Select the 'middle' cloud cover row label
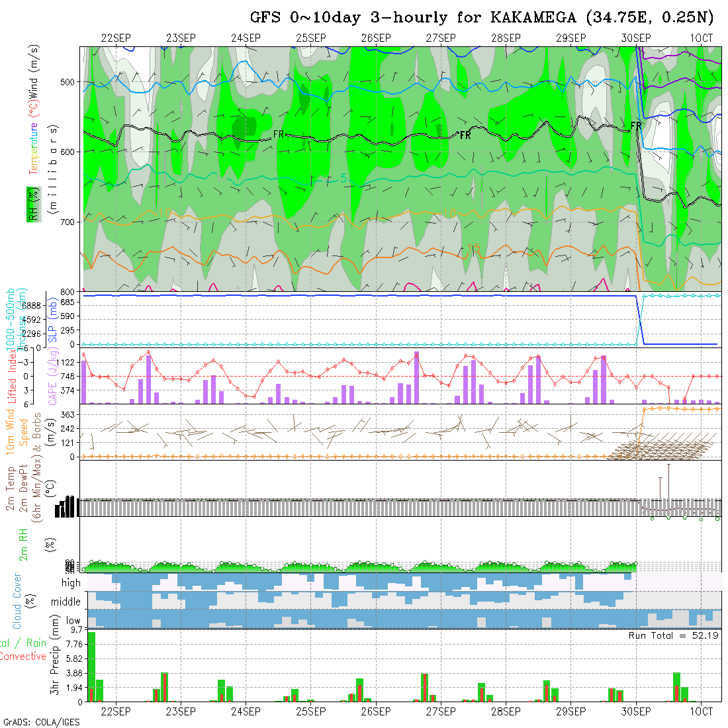 point(66,602)
